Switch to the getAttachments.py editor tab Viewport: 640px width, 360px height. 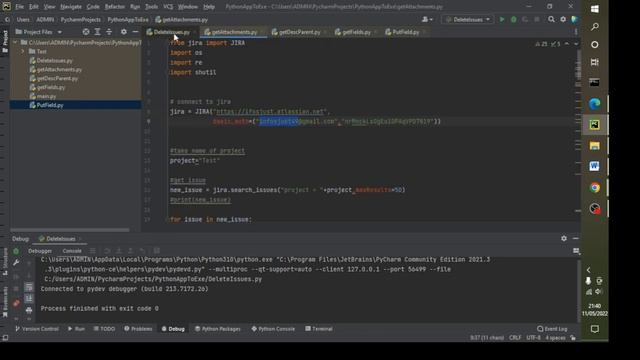pyautogui.click(x=233, y=32)
